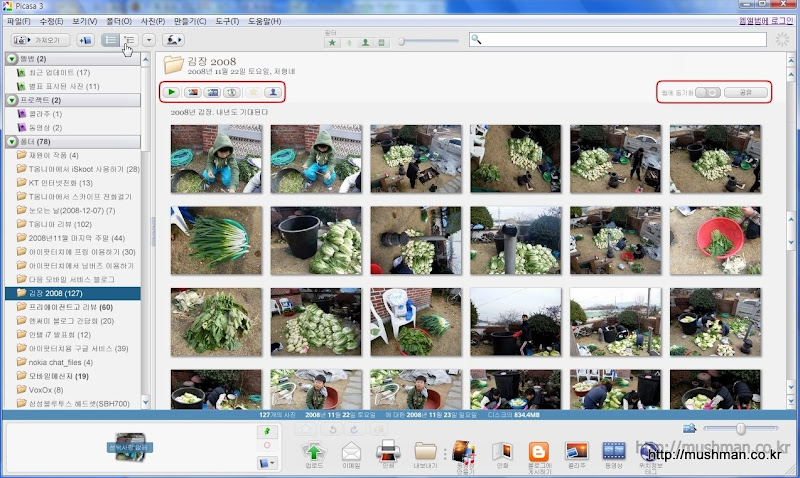Viewport: 800px width, 478px height.
Task: Open the 파일(F) menu
Action: pyautogui.click(x=18, y=21)
